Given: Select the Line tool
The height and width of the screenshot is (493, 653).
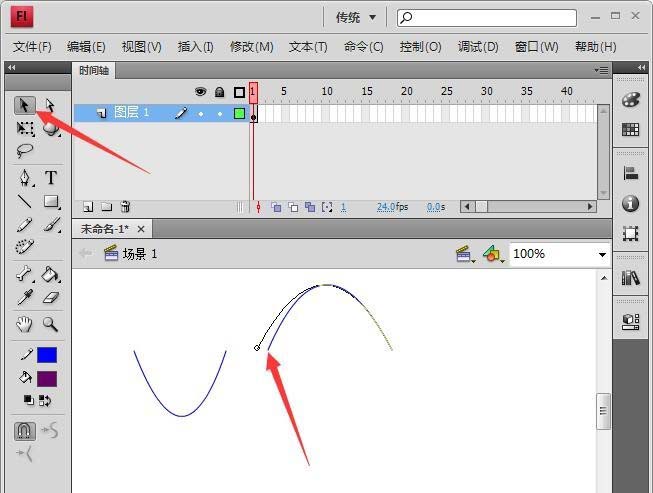Looking at the screenshot, I should click(x=25, y=201).
